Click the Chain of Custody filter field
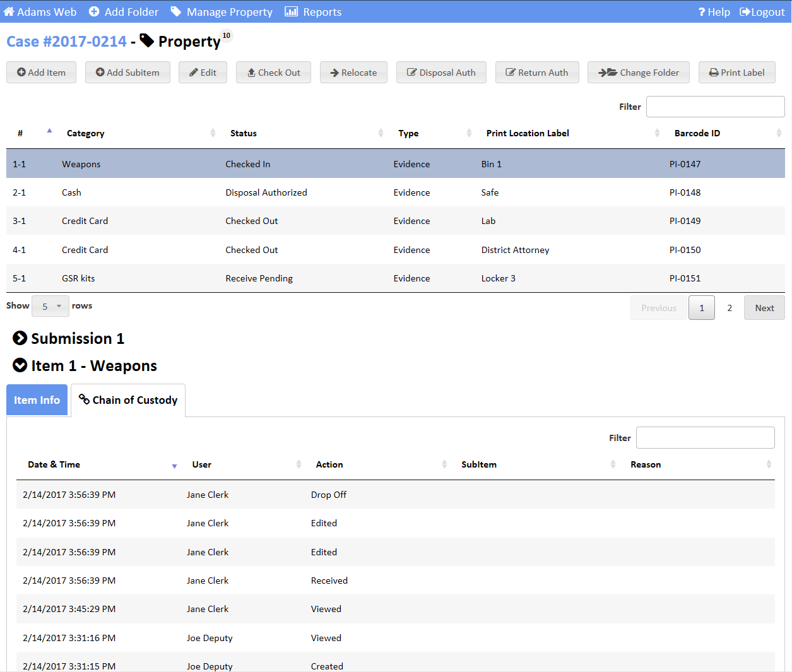The image size is (792, 672). click(x=705, y=438)
